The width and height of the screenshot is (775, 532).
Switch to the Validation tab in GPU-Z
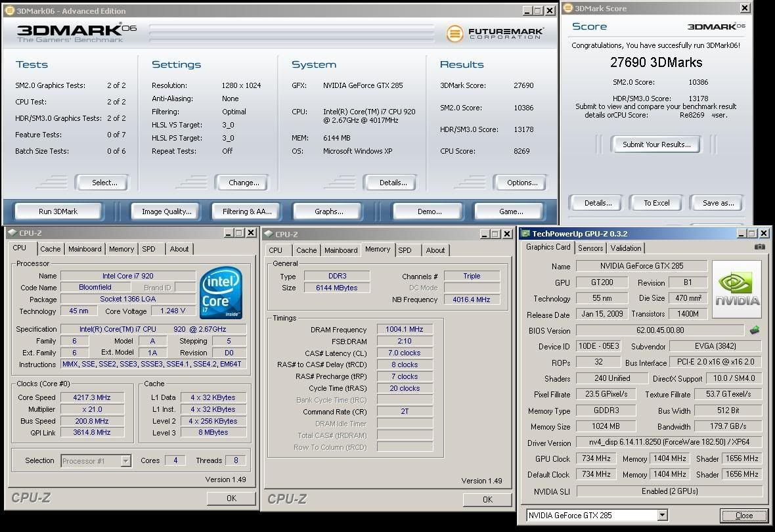coord(626,248)
